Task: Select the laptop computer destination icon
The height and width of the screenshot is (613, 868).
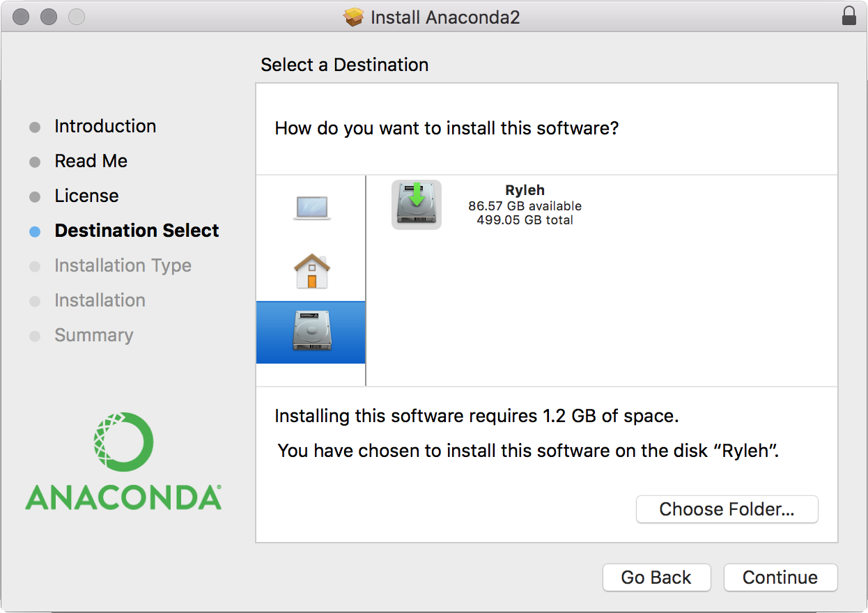Action: 311,208
